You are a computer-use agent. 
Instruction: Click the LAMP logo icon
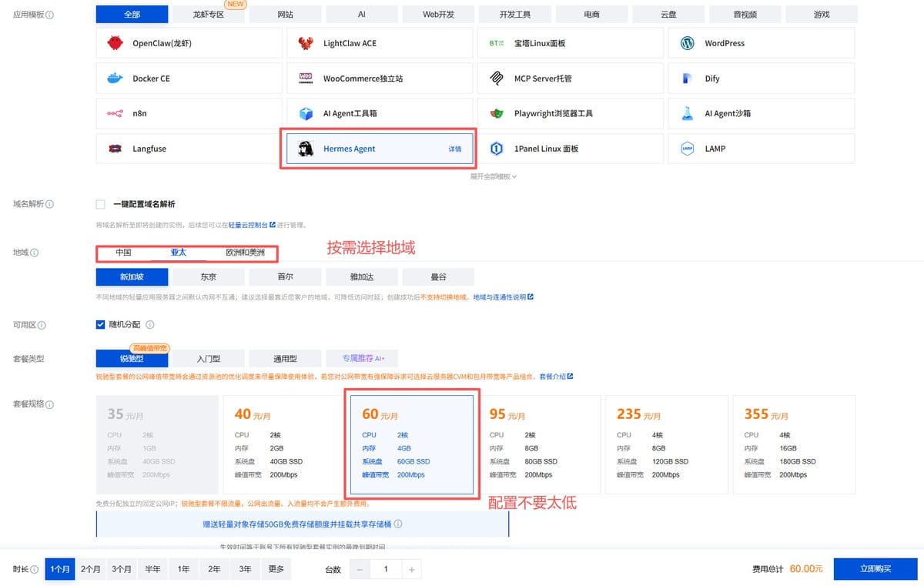688,149
